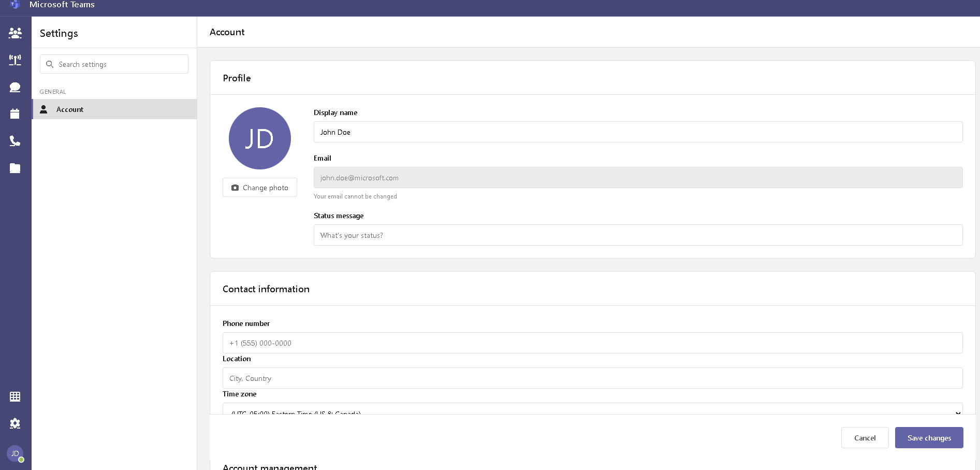The height and width of the screenshot is (470, 980).
Task: Click the search magnifier in Search settings
Action: click(x=50, y=64)
